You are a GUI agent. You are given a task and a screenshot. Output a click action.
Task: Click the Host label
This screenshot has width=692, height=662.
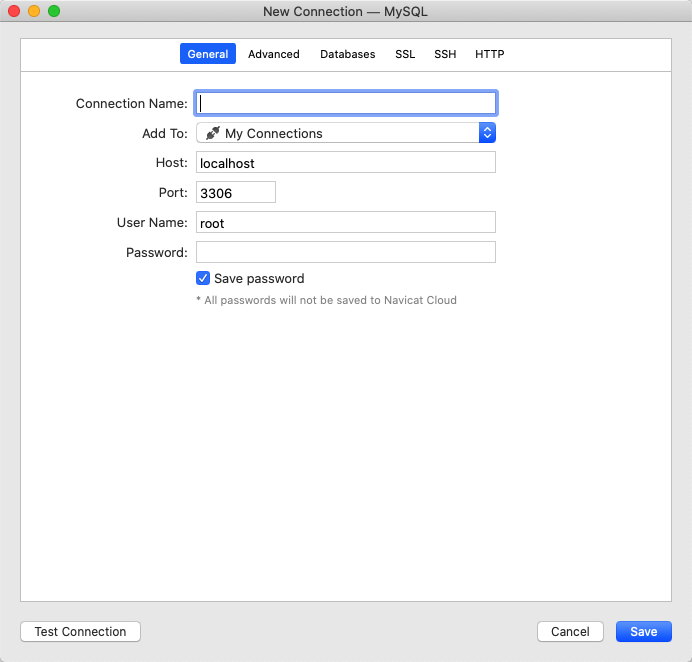pyautogui.click(x=172, y=162)
